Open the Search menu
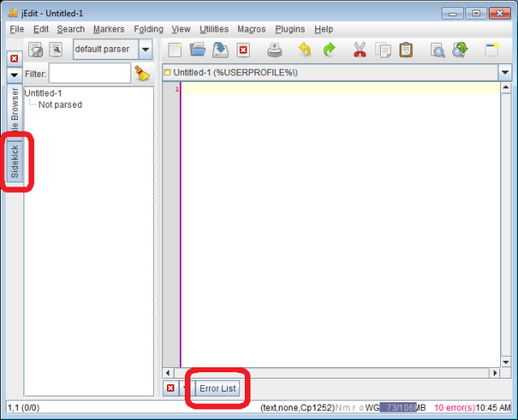The image size is (518, 420). pyautogui.click(x=71, y=29)
